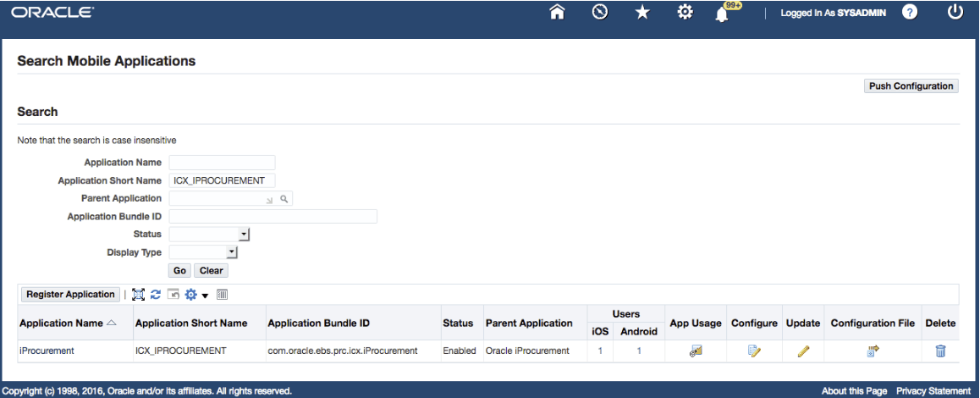This screenshot has height=398, width=980.
Task: Open the table columns icon
Action: (x=223, y=294)
